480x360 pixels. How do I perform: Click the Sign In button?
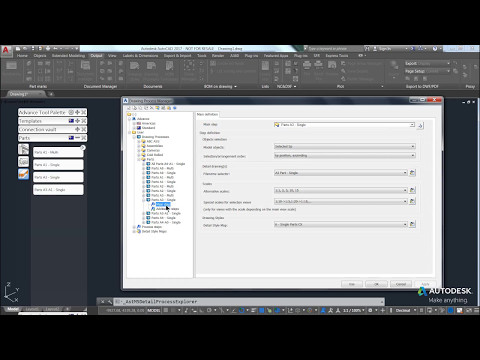[x=384, y=49]
